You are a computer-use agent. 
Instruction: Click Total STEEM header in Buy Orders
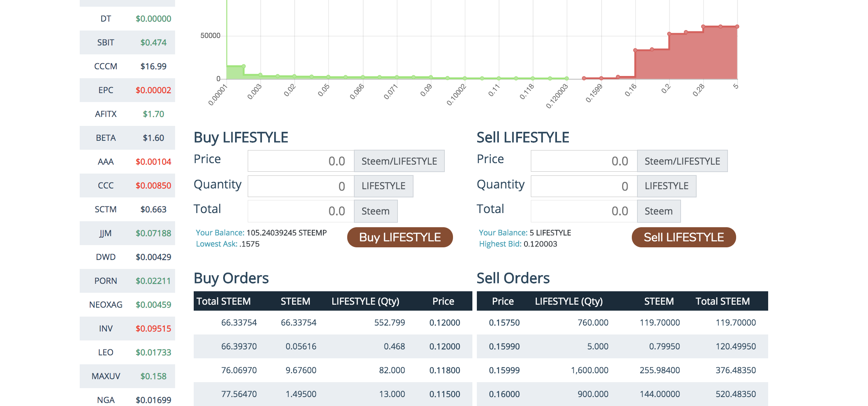point(224,301)
